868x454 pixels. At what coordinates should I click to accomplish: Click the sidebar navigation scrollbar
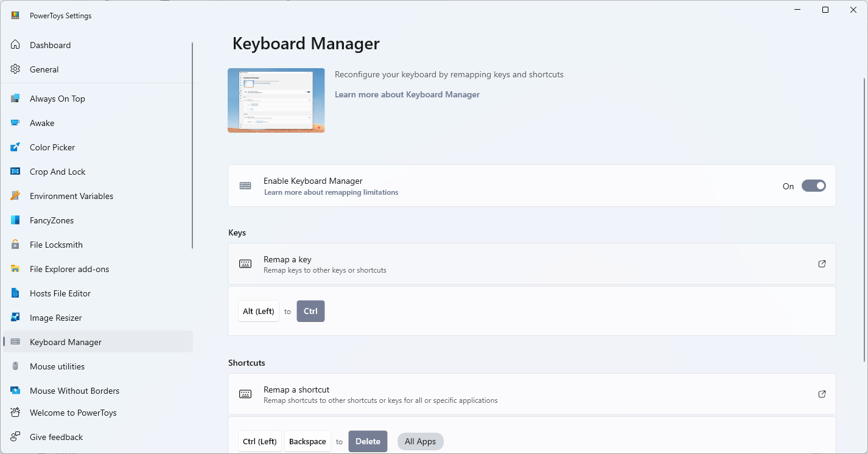coord(193,145)
